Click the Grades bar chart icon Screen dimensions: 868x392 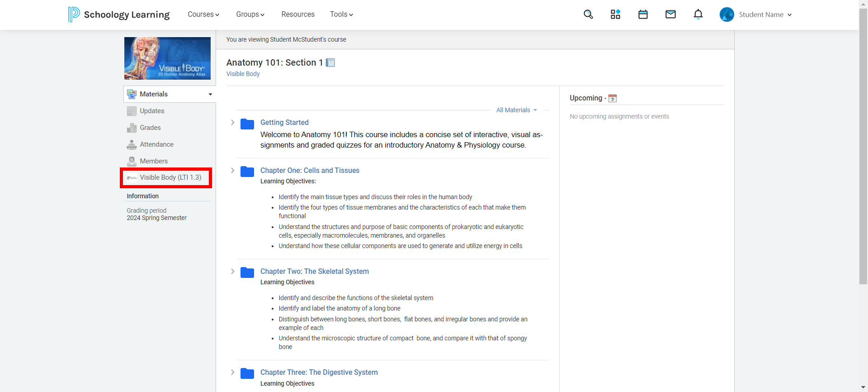(x=132, y=128)
